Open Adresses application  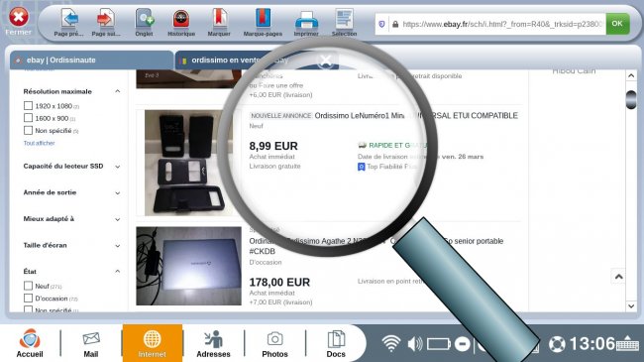click(x=213, y=343)
